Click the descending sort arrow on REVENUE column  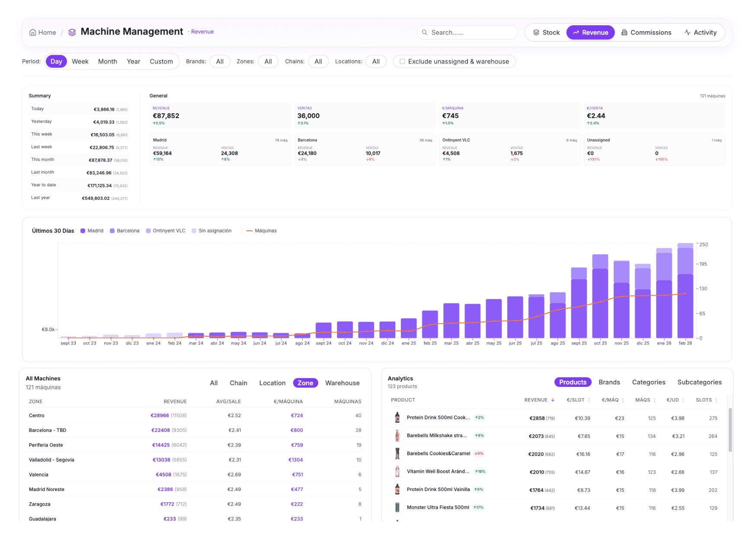[x=553, y=400]
